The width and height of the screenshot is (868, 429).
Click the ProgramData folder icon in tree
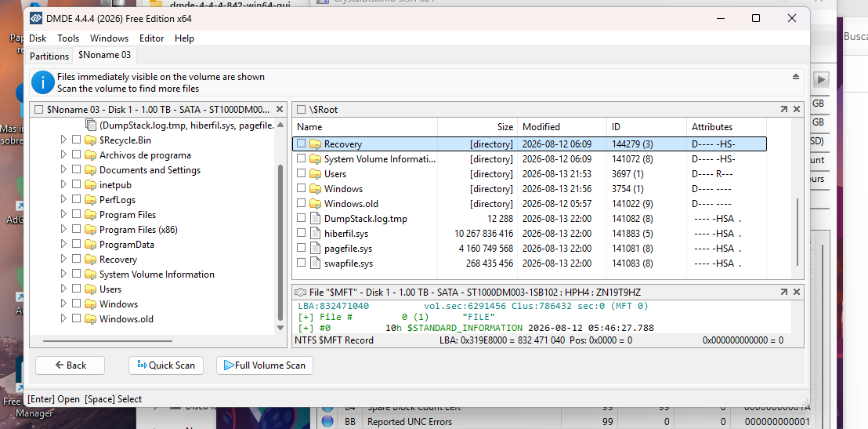pyautogui.click(x=91, y=245)
